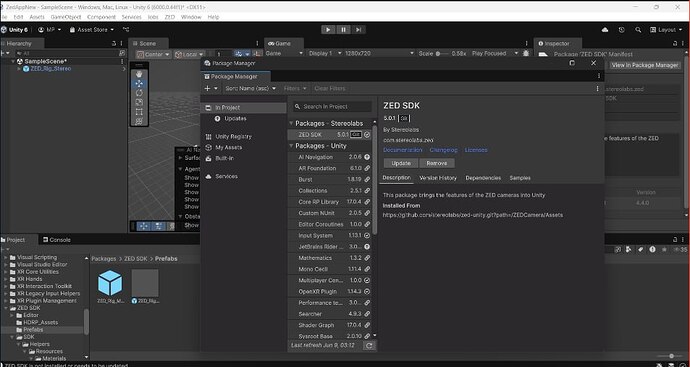690x367 pixels.
Task: Select the Move tool in Scene toolbar
Action: tap(139, 84)
